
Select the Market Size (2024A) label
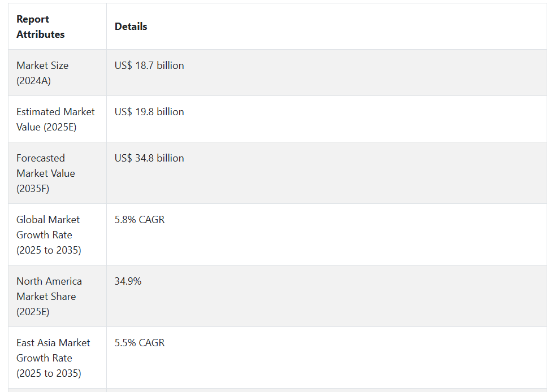tap(42, 73)
